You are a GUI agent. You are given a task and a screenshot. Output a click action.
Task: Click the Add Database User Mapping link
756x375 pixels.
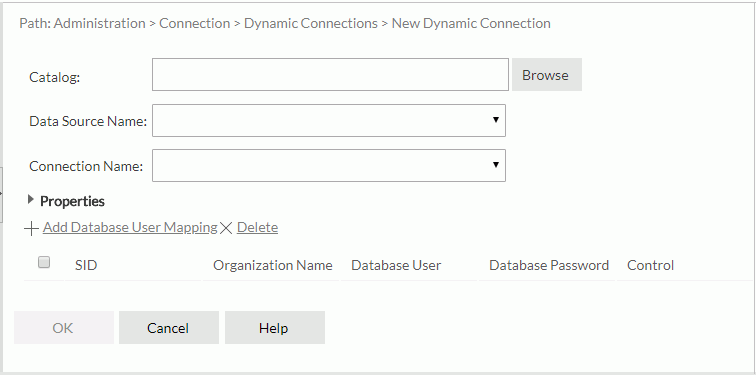tap(130, 227)
